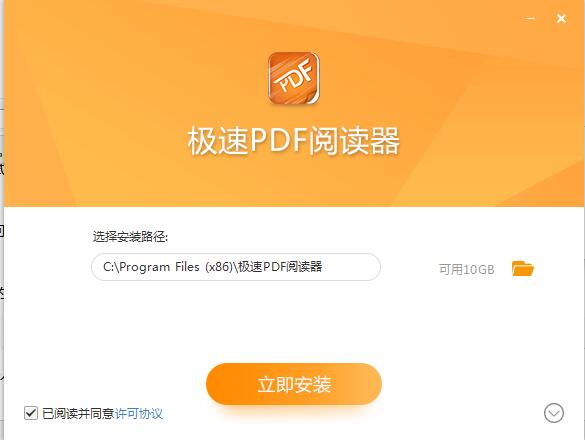Uncheck the 已阅读并同意 checkbox

click(x=31, y=413)
